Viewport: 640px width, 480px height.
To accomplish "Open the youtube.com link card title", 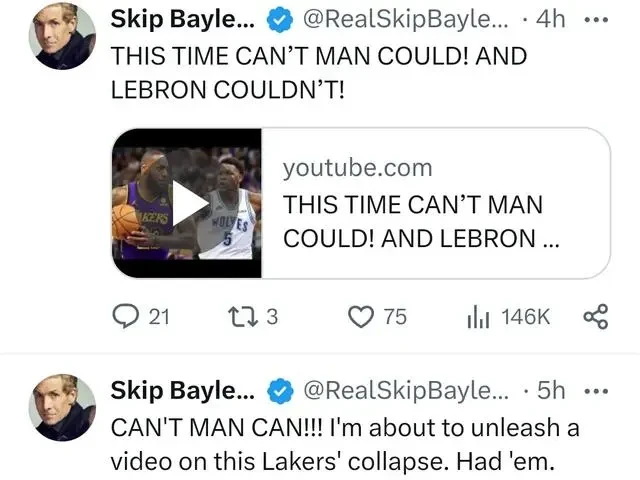I will (421, 221).
